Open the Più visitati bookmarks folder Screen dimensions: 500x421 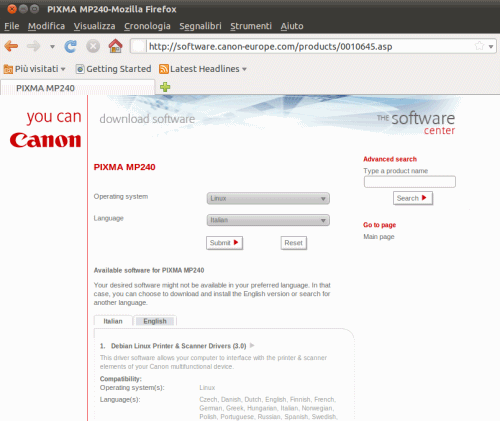click(34, 69)
